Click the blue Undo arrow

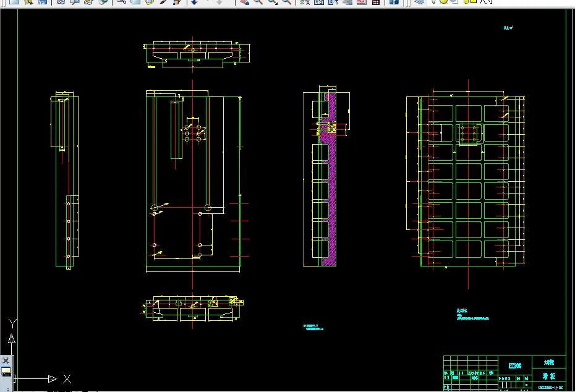194,1
